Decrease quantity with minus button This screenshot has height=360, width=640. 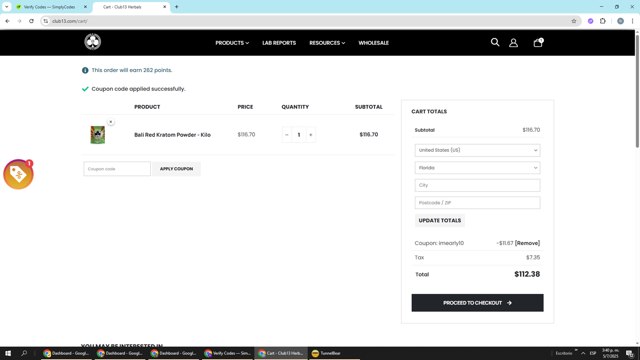(x=287, y=135)
